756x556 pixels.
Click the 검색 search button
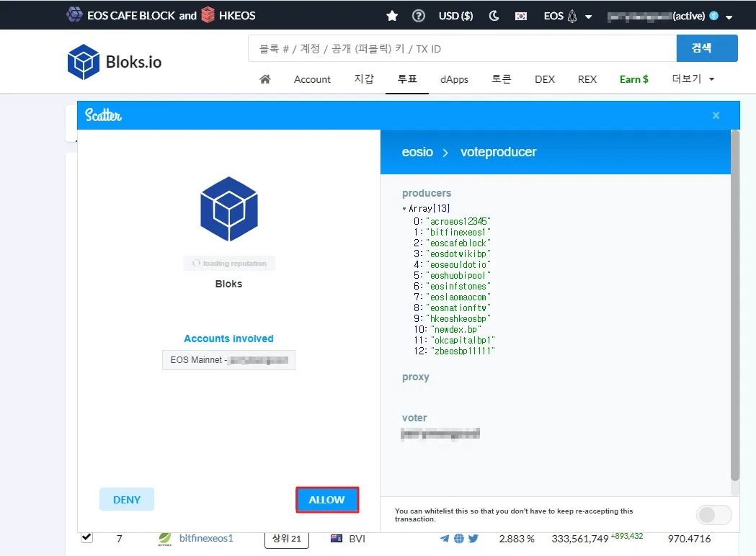click(707, 48)
